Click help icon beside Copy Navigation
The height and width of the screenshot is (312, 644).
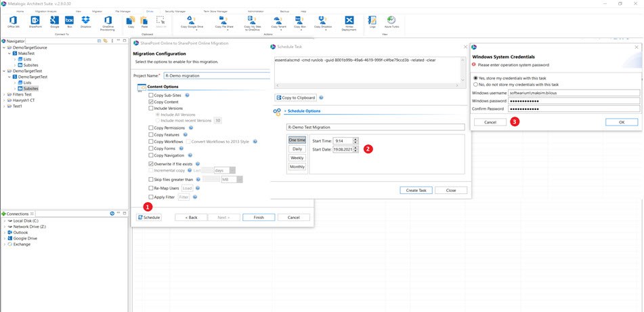(190, 155)
